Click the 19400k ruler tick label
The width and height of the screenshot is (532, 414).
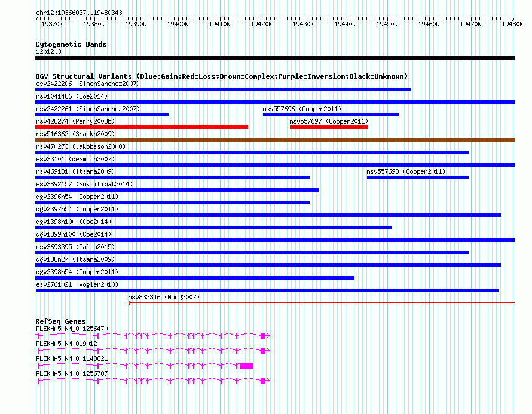(x=178, y=24)
